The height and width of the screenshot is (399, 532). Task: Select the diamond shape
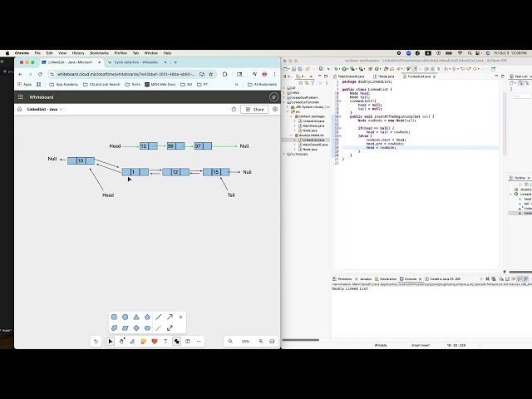pyautogui.click(x=136, y=328)
